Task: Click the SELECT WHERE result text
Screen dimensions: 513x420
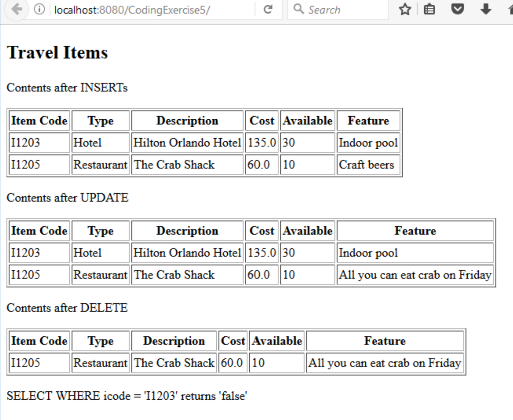Action: 127,395
